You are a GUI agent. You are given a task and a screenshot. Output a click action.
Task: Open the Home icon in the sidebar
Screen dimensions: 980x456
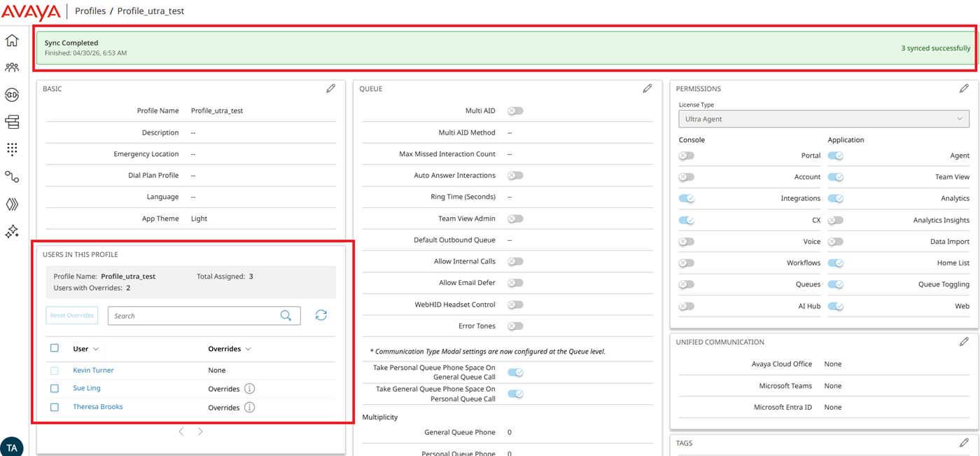(12, 41)
